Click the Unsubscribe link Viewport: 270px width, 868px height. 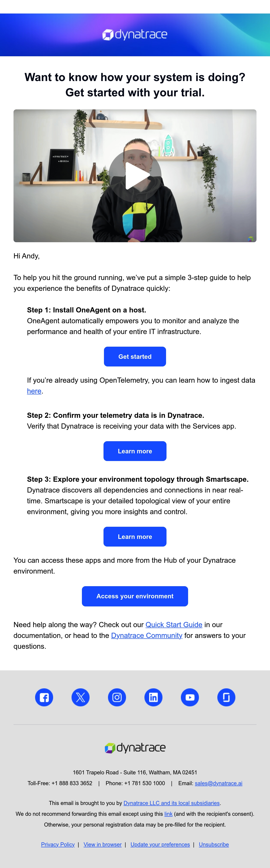tap(214, 844)
